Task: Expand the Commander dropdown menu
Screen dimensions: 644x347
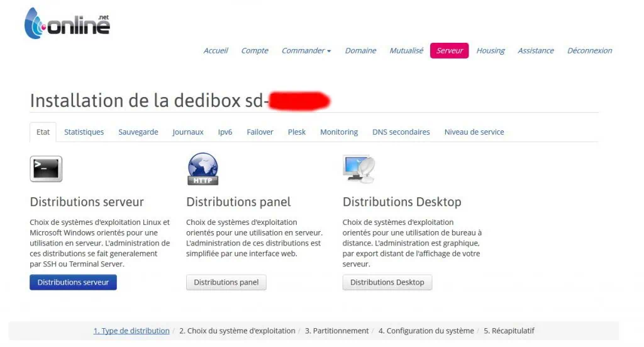Action: pos(306,50)
